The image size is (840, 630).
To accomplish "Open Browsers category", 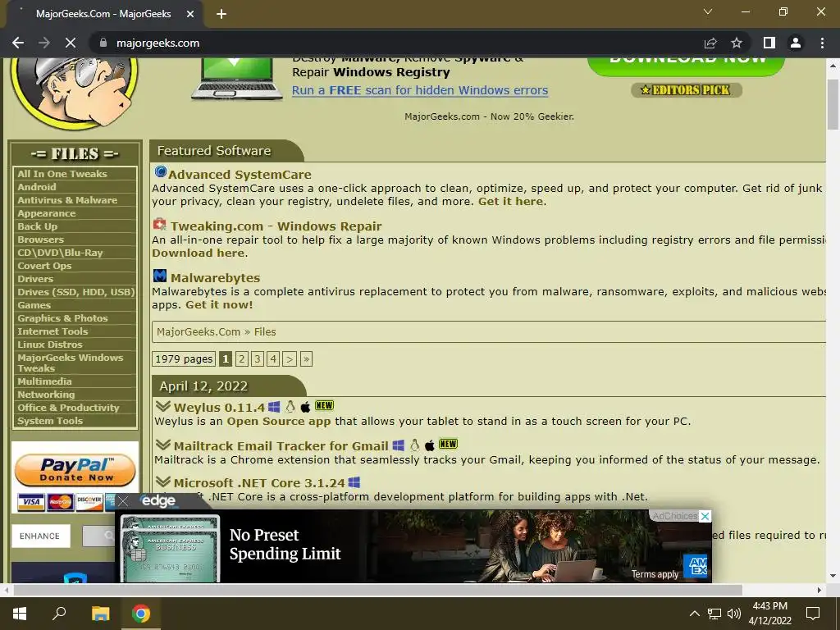I will point(40,240).
